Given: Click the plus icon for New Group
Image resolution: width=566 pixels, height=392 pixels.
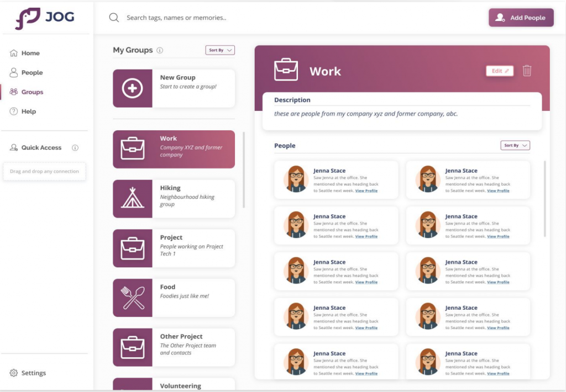Looking at the screenshot, I should tap(133, 88).
